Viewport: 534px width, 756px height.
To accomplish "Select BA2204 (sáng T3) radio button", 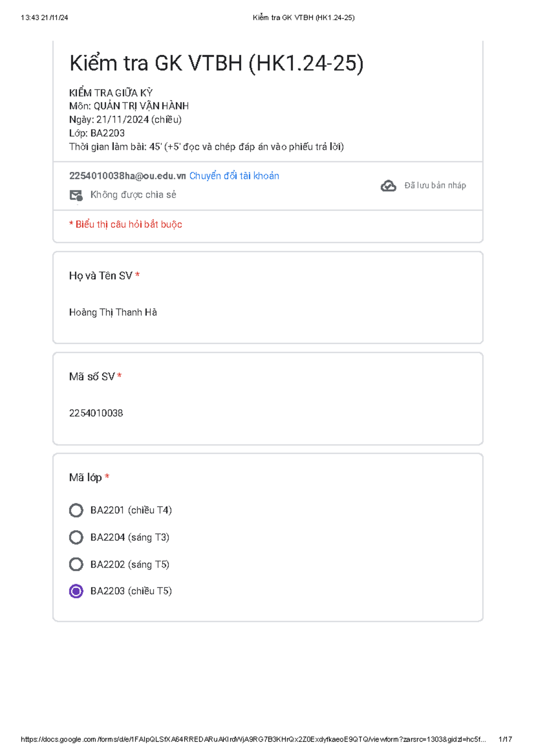I will pos(76,537).
